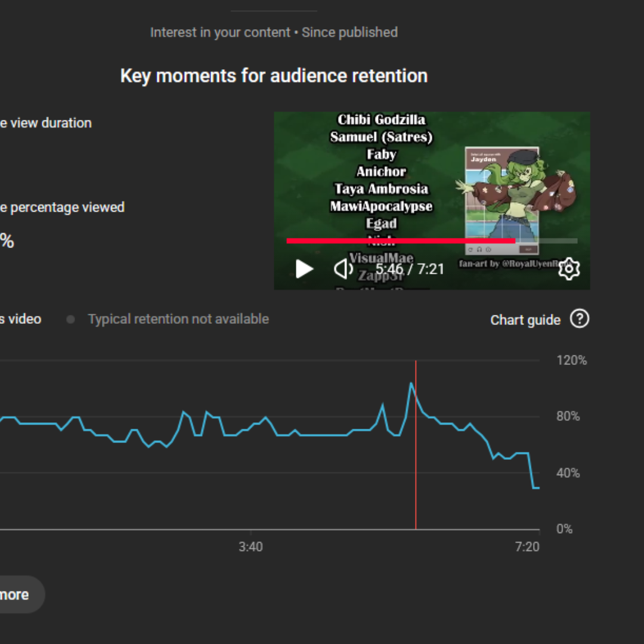The image size is (644, 644).
Task: Click "Key moments for audience retention" heading
Action: pyautogui.click(x=274, y=76)
